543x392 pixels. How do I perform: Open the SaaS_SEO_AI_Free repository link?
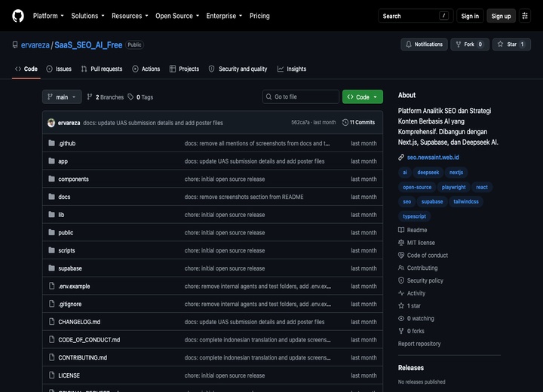[x=88, y=45]
